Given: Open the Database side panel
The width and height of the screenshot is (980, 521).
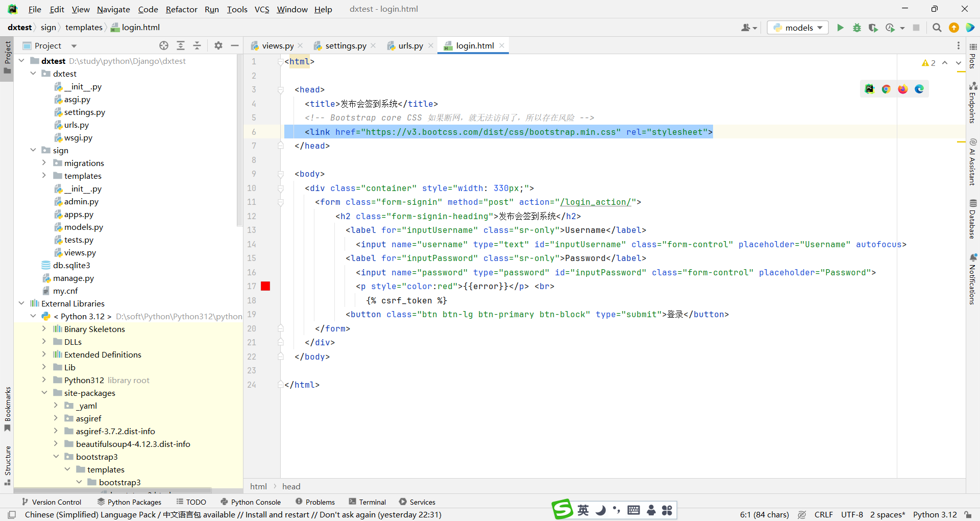Looking at the screenshot, I should coord(973,219).
